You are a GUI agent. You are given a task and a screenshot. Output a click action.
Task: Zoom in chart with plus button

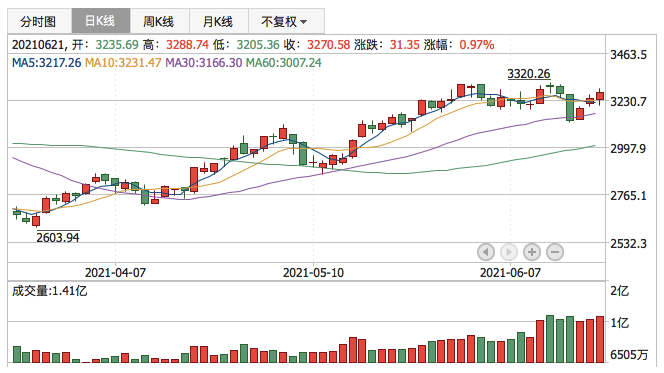click(x=532, y=252)
